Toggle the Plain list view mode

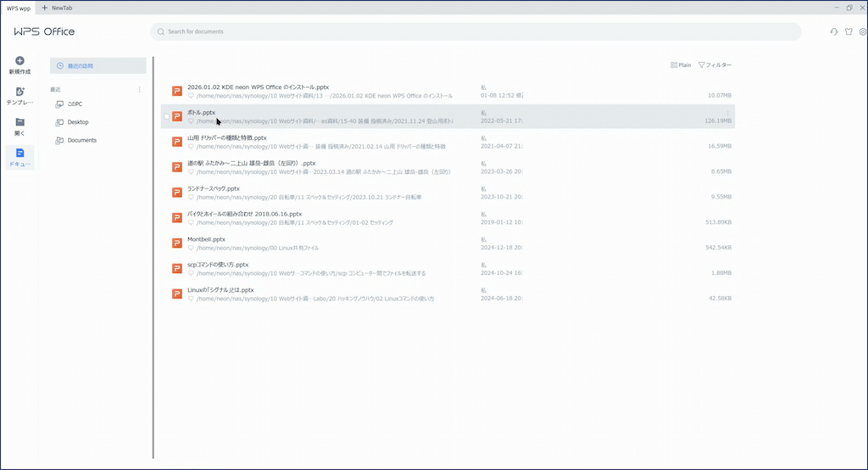[681, 65]
